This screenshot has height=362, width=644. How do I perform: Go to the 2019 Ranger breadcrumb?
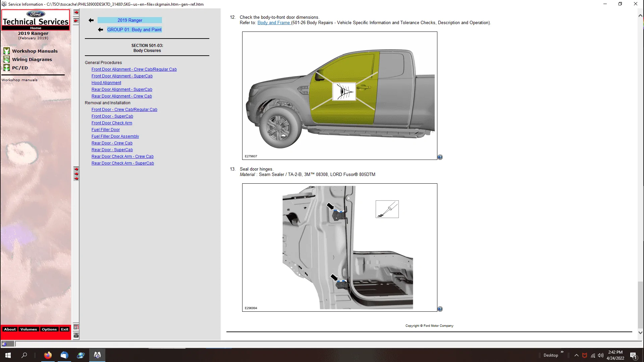pyautogui.click(x=130, y=20)
